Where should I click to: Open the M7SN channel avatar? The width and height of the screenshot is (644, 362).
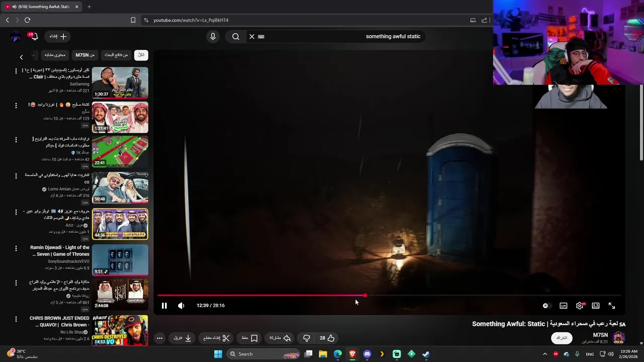click(x=619, y=337)
